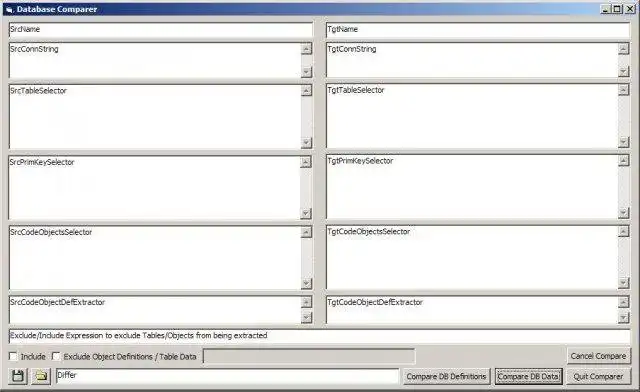The image size is (640, 392).
Task: Click TgtConnString scrollbar down arrow
Action: pos(623,71)
